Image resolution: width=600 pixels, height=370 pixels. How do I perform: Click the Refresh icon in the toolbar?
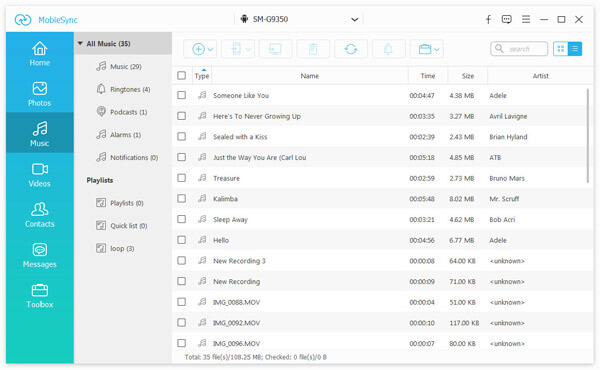pyautogui.click(x=351, y=49)
